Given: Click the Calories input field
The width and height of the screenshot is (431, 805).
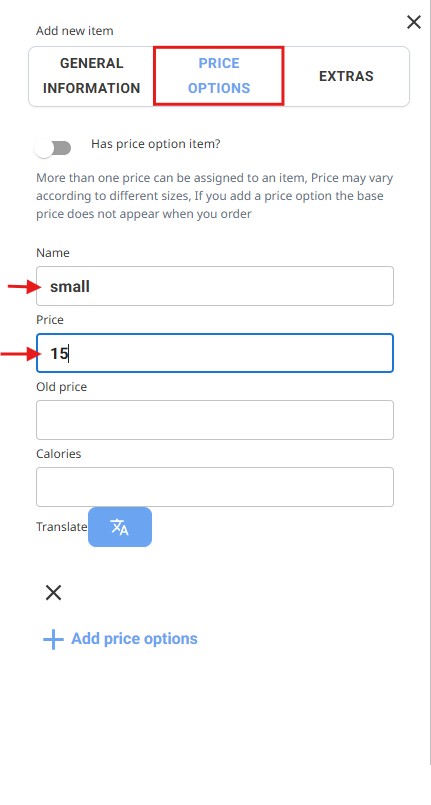Looking at the screenshot, I should 215,487.
